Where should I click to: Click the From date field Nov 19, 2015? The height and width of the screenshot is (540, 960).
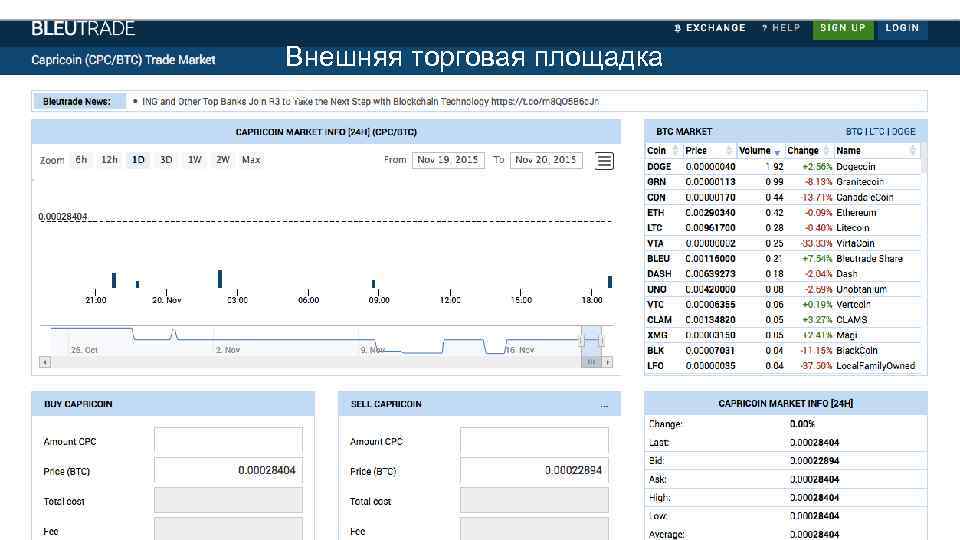pyautogui.click(x=448, y=160)
